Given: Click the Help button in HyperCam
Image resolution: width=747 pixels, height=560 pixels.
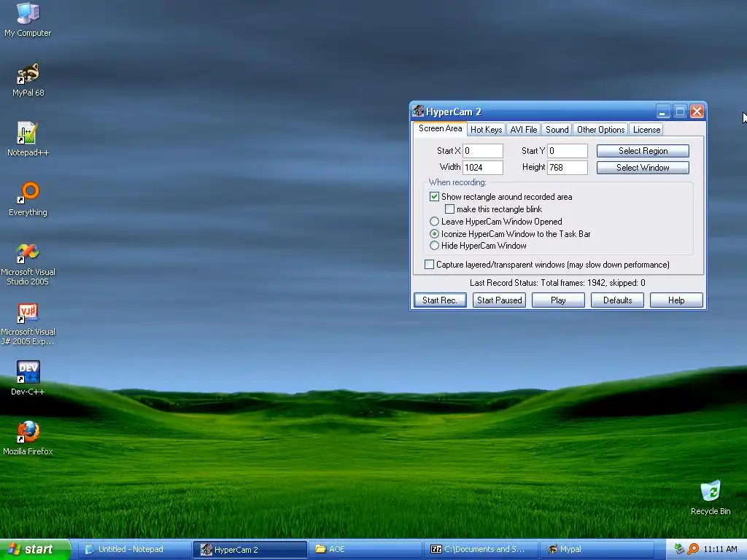Looking at the screenshot, I should pyautogui.click(x=676, y=300).
